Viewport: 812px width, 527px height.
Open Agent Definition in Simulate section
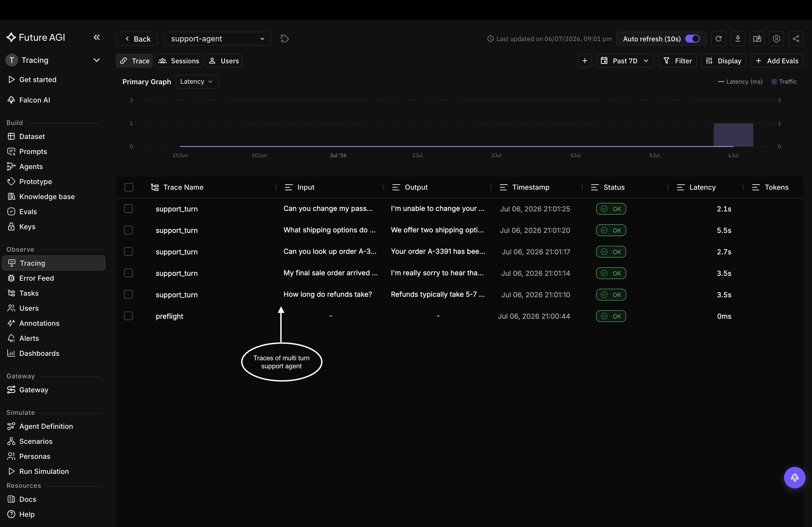[46, 426]
